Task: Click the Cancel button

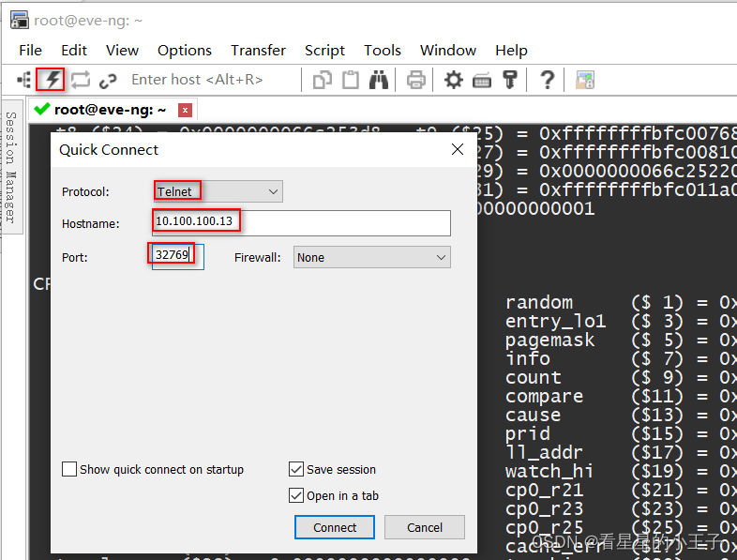Action: tap(425, 527)
